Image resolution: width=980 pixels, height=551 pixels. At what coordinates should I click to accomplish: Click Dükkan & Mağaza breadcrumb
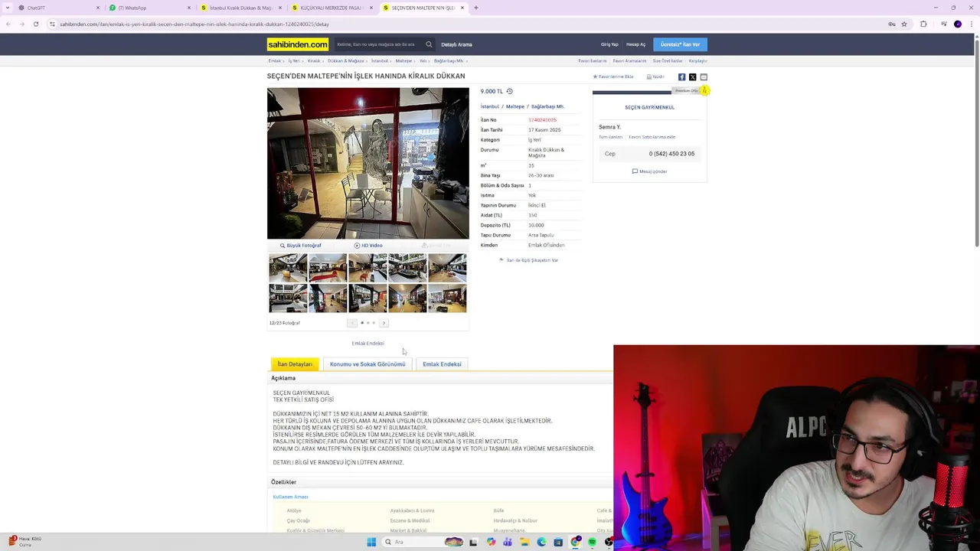(345, 60)
